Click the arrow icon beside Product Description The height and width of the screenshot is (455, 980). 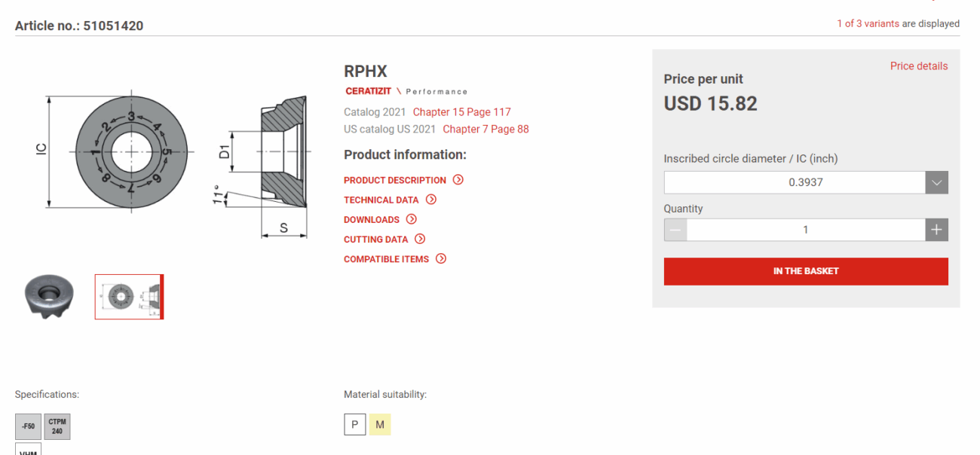point(458,180)
